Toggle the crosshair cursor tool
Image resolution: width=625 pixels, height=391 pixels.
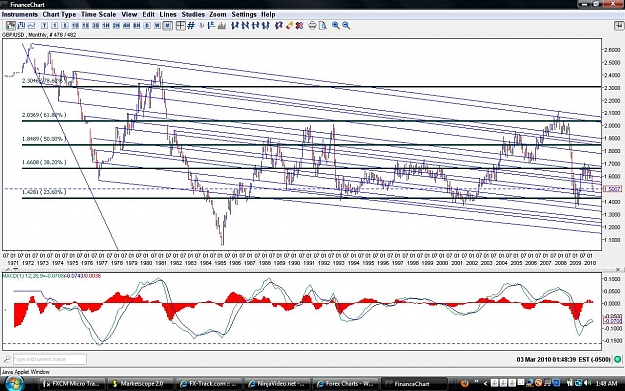coord(181,26)
